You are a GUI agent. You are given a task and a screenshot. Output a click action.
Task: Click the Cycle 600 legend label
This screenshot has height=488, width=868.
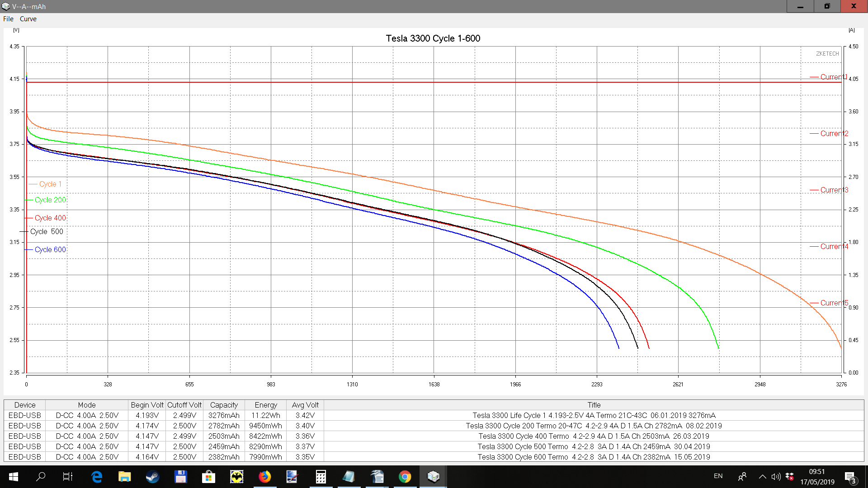tap(50, 249)
